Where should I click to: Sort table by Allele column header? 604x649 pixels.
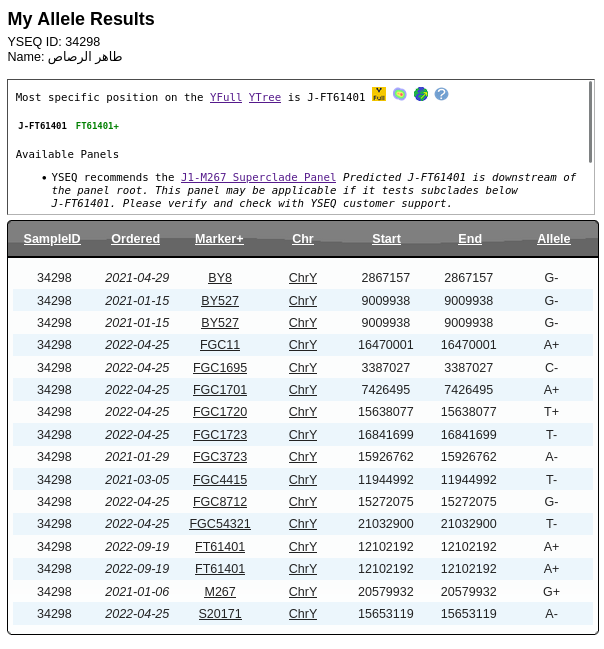[553, 239]
